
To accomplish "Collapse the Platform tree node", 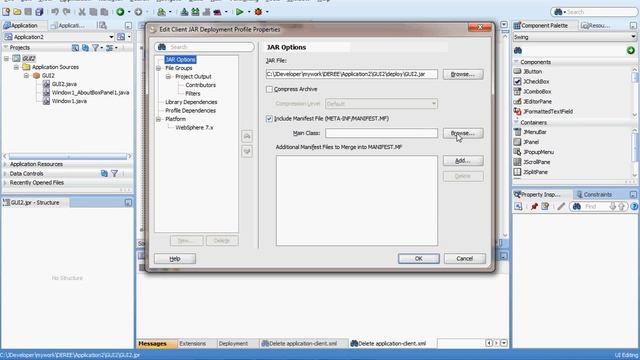I will [158, 119].
